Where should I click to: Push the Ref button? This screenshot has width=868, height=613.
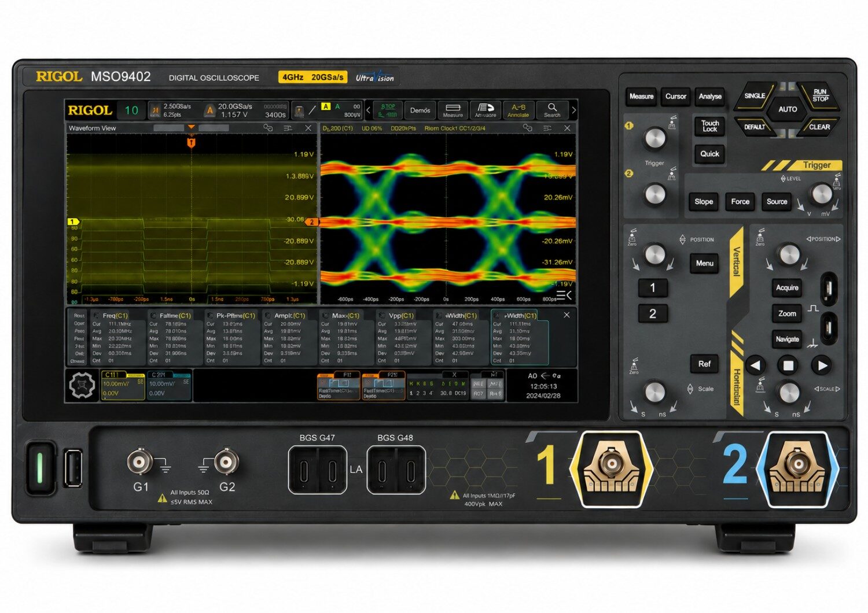(705, 364)
